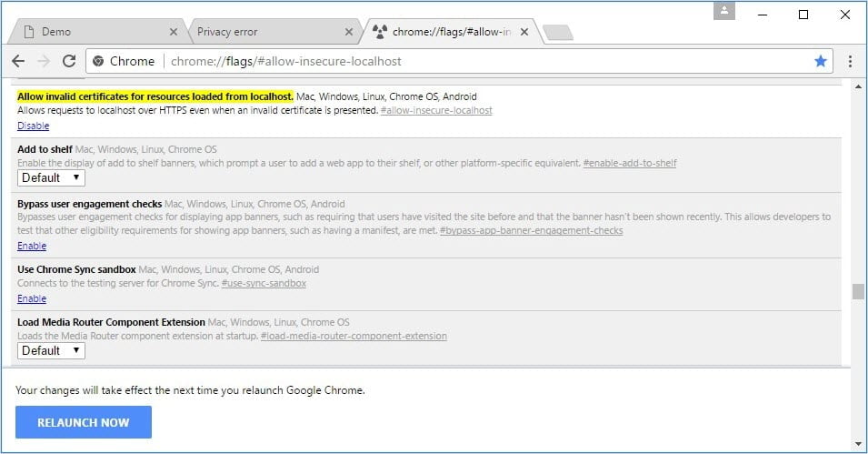Click the Relaunch Now button
Image resolution: width=868 pixels, height=454 pixels.
(x=84, y=422)
